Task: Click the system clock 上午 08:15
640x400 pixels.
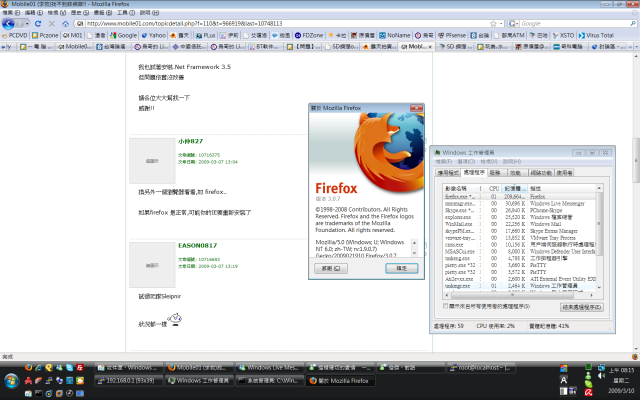Action: point(622,371)
